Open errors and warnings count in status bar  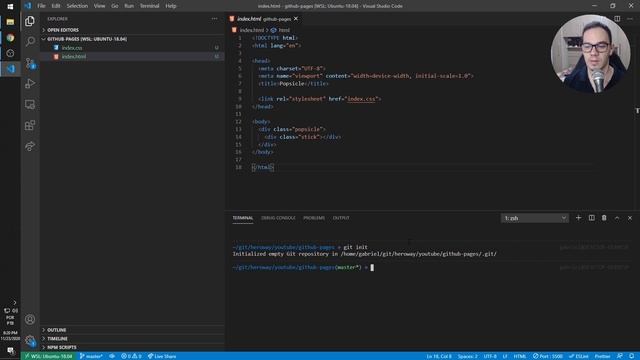click(x=131, y=356)
